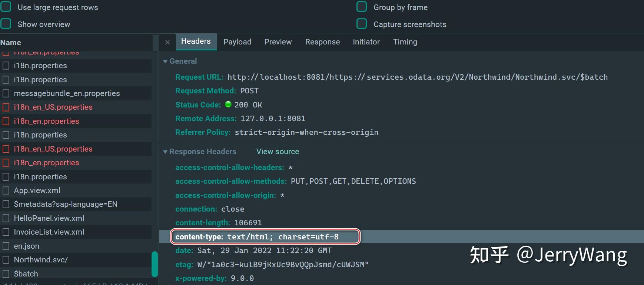644x285 pixels.
Task: Select messagebundle_en.properties request
Action: pyautogui.click(x=76, y=93)
